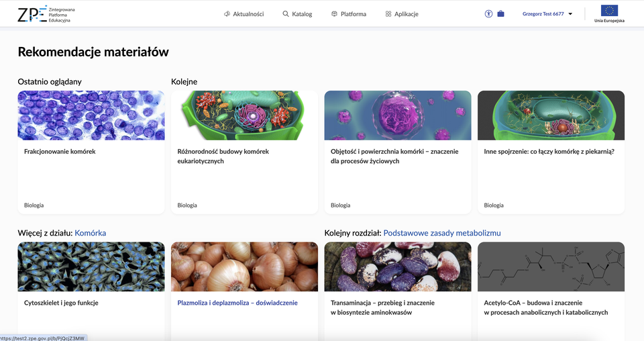This screenshot has height=341, width=644.
Task: Select the onions image thumbnail
Action: tap(244, 266)
